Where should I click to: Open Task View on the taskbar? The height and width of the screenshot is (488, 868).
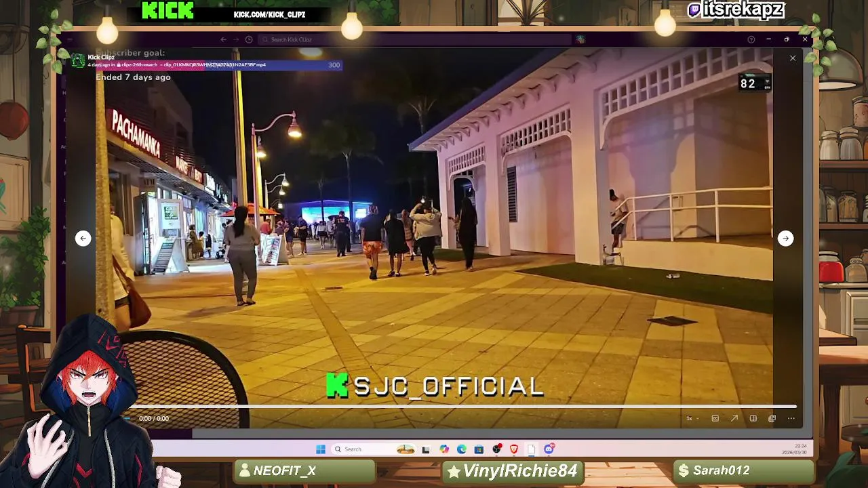426,449
